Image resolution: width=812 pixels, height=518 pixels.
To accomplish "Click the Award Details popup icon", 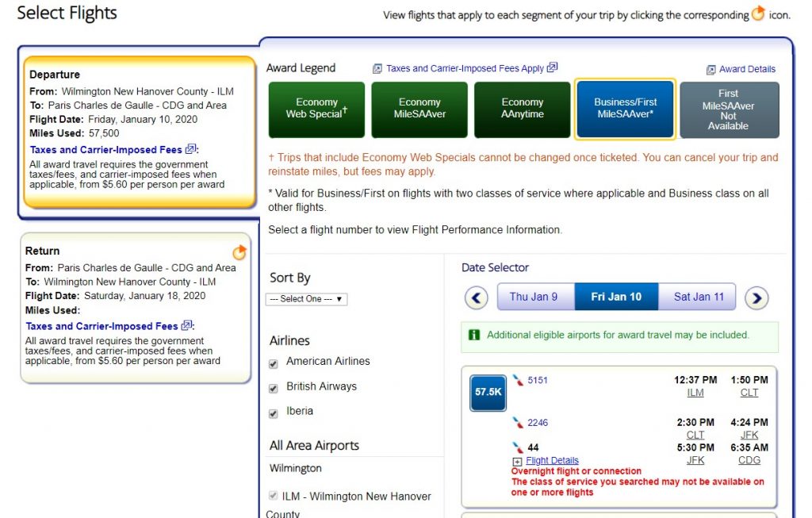I will (710, 70).
